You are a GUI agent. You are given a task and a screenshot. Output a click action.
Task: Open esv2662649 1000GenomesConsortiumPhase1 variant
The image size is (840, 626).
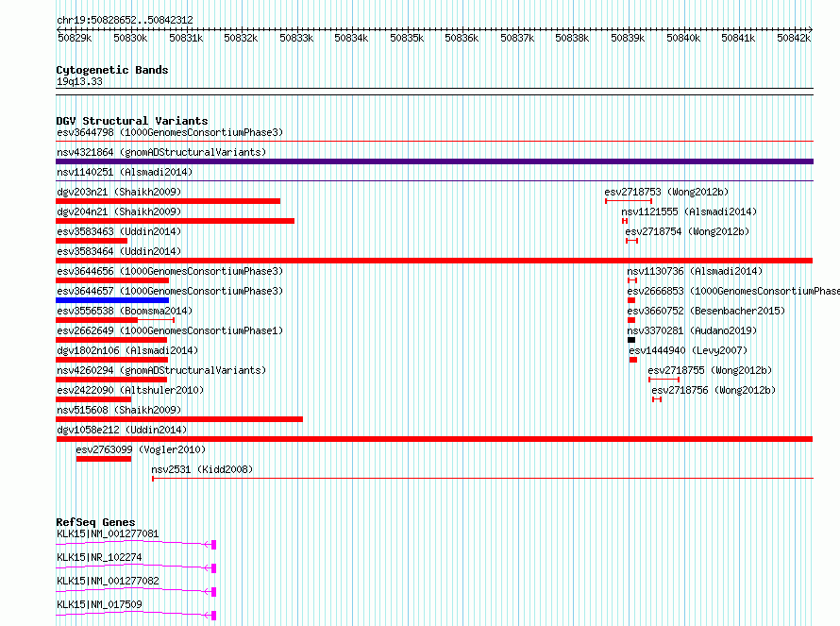[x=169, y=330]
